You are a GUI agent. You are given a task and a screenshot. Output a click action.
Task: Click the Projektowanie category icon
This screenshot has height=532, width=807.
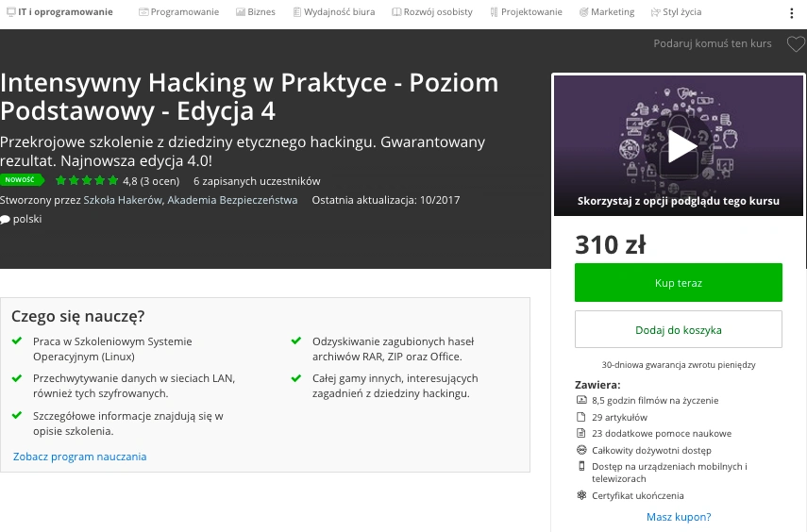[x=494, y=12]
